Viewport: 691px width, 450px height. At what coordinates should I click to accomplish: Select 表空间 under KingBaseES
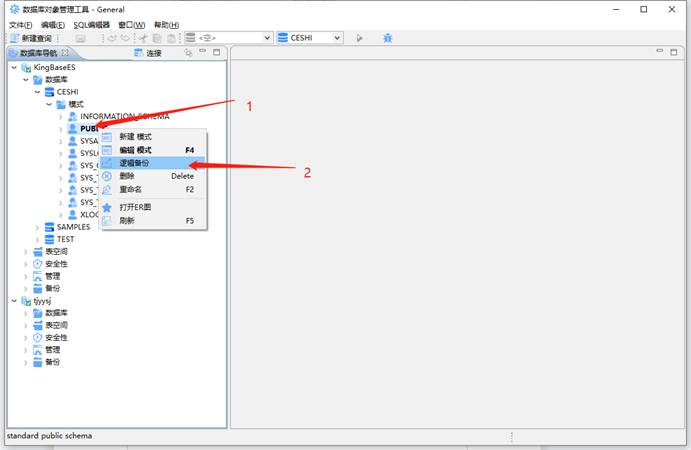56,251
